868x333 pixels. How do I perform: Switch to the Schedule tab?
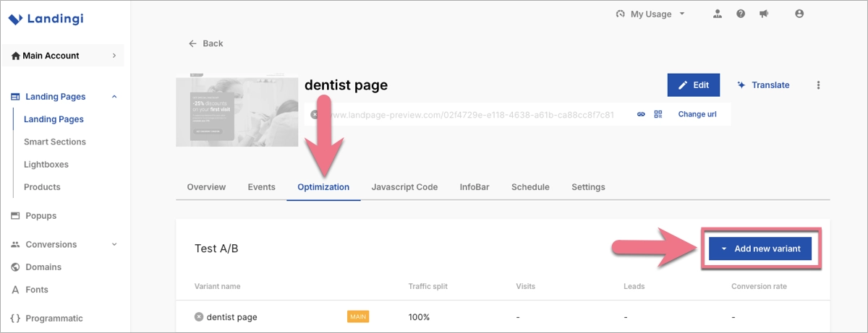pyautogui.click(x=530, y=186)
